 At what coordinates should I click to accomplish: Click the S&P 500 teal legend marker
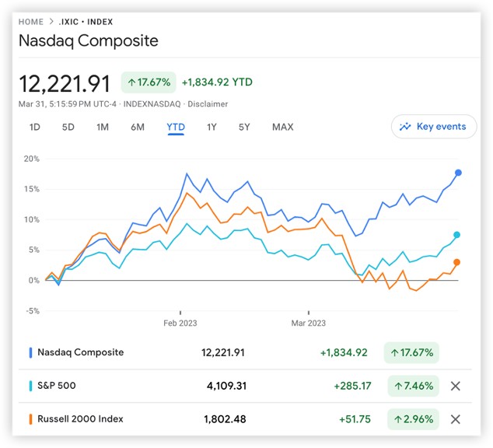pyautogui.click(x=30, y=386)
